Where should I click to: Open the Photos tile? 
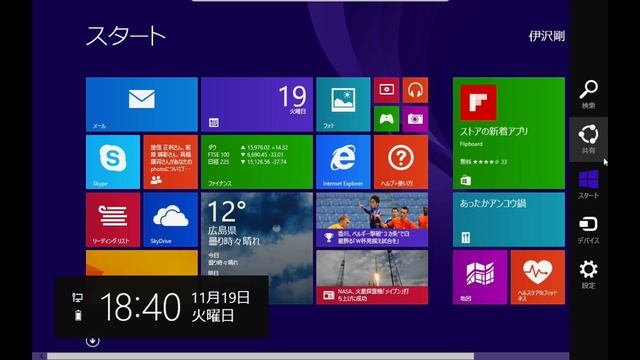click(343, 104)
